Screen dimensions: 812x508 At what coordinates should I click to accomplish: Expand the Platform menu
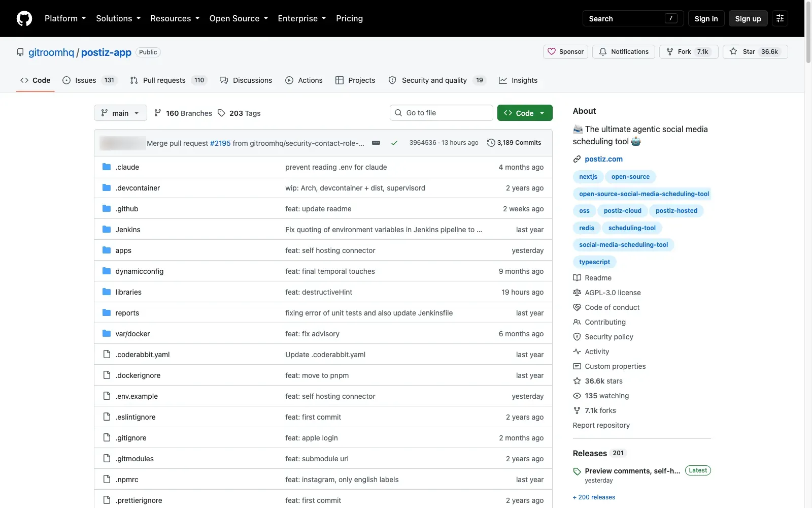[x=65, y=18]
